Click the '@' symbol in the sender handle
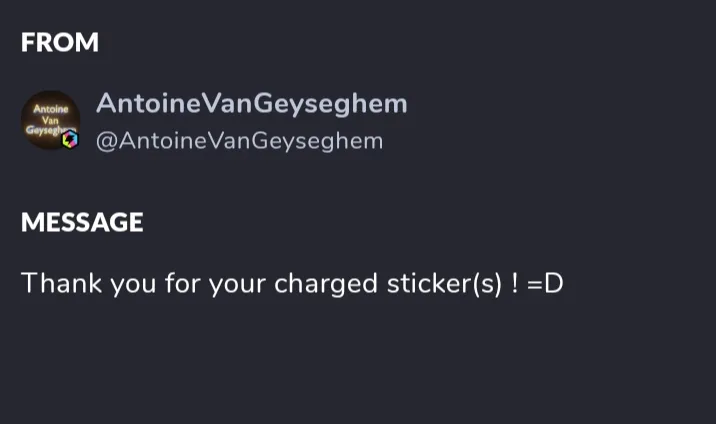The image size is (716, 424). [105, 141]
